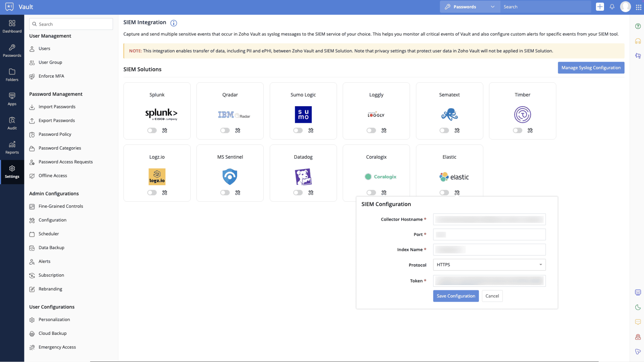Click the headset support icon
The width and height of the screenshot is (644, 362).
[x=638, y=41]
